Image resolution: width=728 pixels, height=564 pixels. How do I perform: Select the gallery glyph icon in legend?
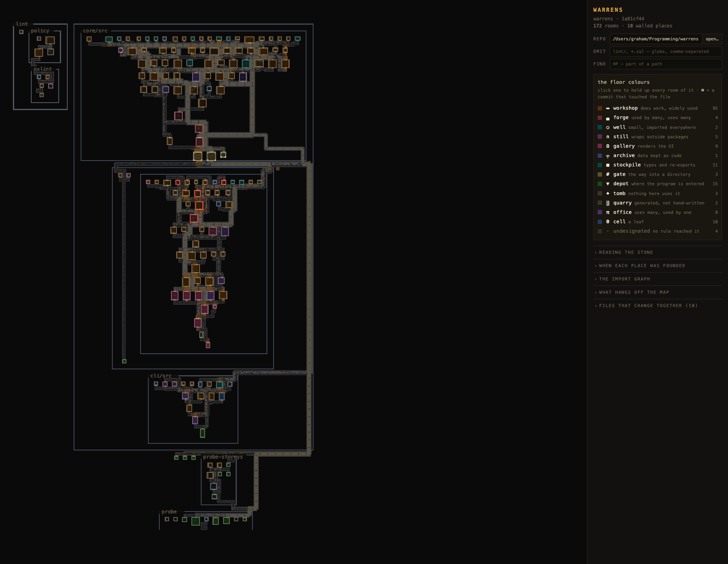(x=608, y=146)
